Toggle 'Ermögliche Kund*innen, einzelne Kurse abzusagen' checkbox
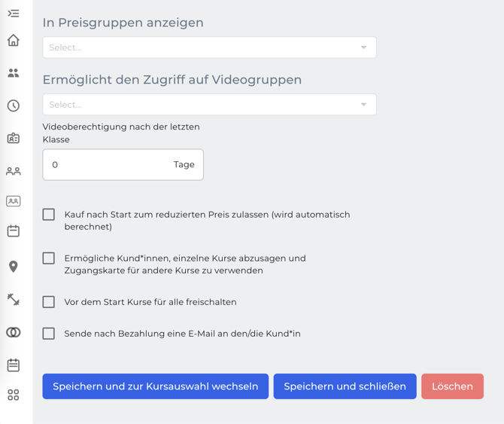Screen dimensions: 504x424 [49, 258]
